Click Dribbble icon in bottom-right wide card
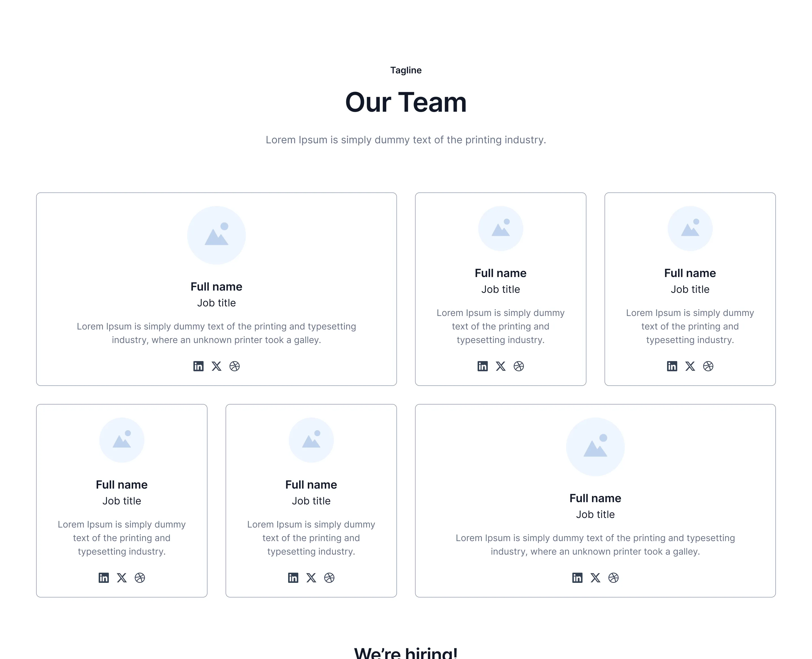The image size is (812, 659). click(x=614, y=577)
